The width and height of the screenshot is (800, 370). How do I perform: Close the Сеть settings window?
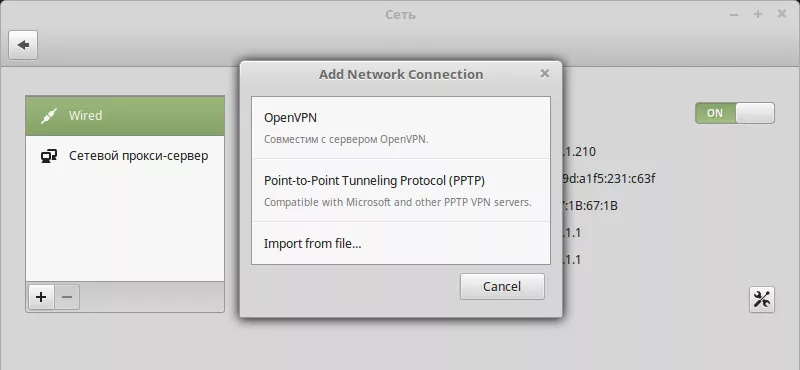point(782,14)
